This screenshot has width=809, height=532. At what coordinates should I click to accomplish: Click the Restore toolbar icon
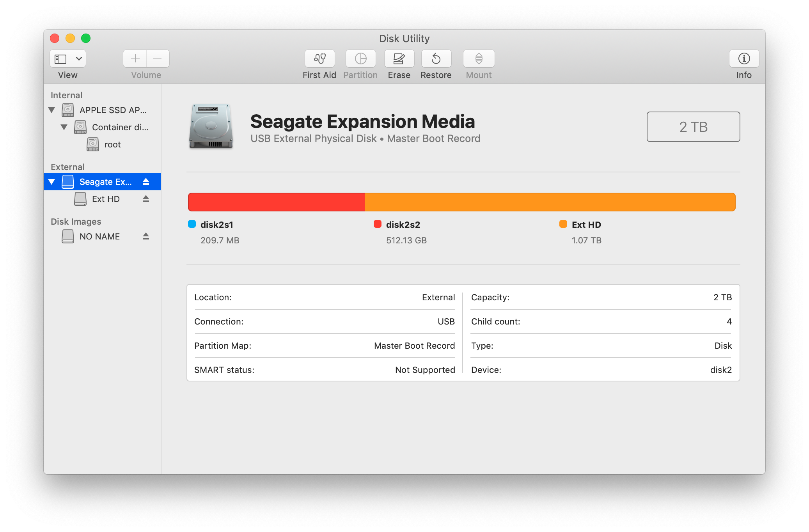(436, 59)
